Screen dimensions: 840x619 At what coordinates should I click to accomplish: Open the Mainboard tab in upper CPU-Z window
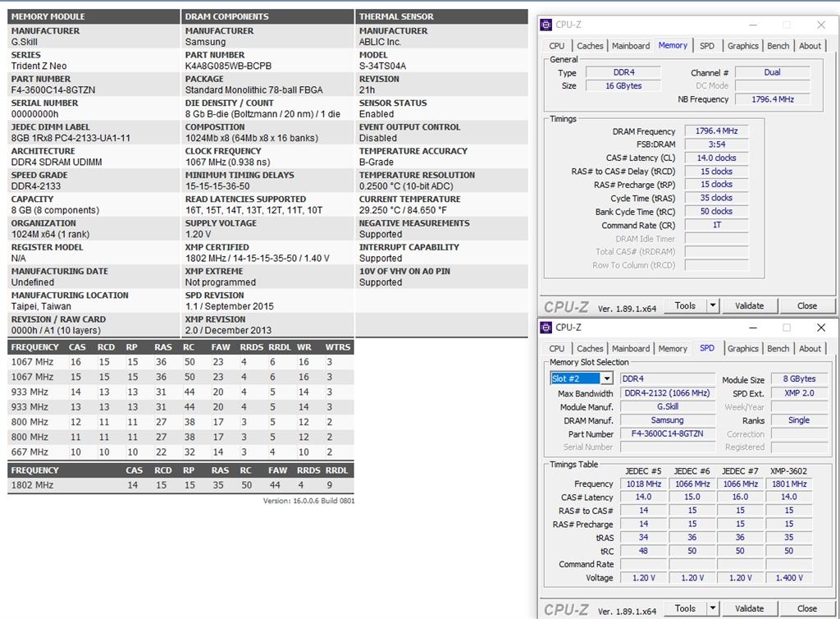tap(631, 46)
